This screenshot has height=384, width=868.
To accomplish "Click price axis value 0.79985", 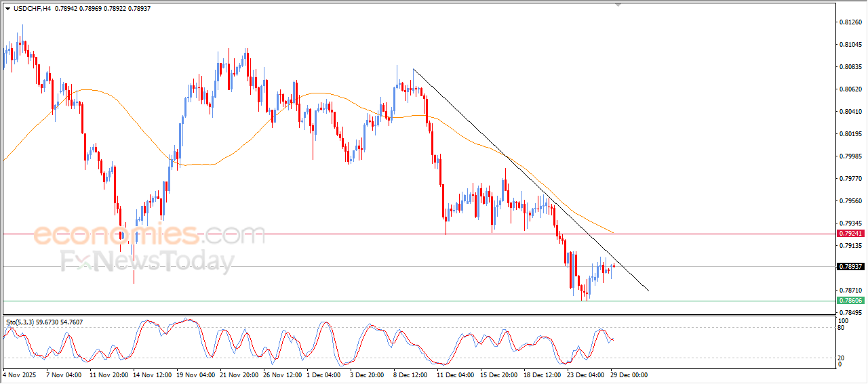I will tap(852, 156).
